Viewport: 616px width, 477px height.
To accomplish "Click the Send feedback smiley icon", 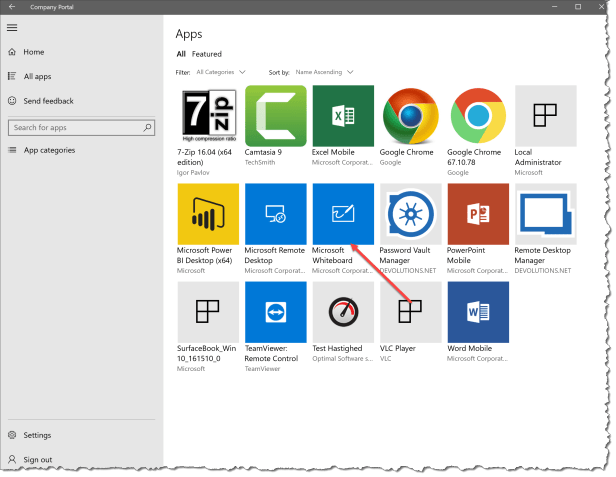I will (x=12, y=101).
